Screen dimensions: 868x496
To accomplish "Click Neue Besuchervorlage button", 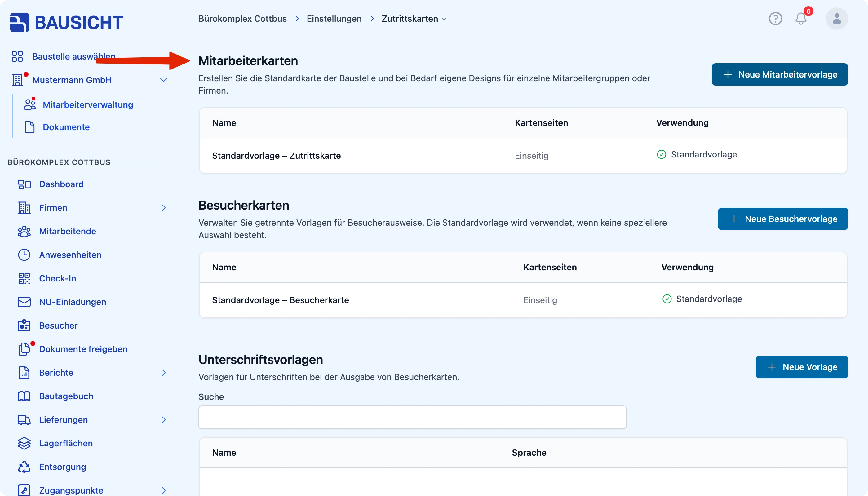I will click(x=782, y=219).
